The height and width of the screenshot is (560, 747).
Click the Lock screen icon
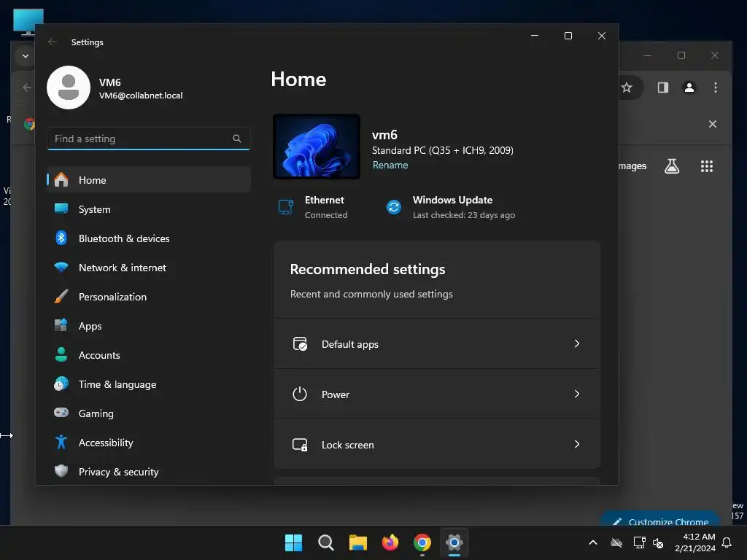[x=300, y=445]
